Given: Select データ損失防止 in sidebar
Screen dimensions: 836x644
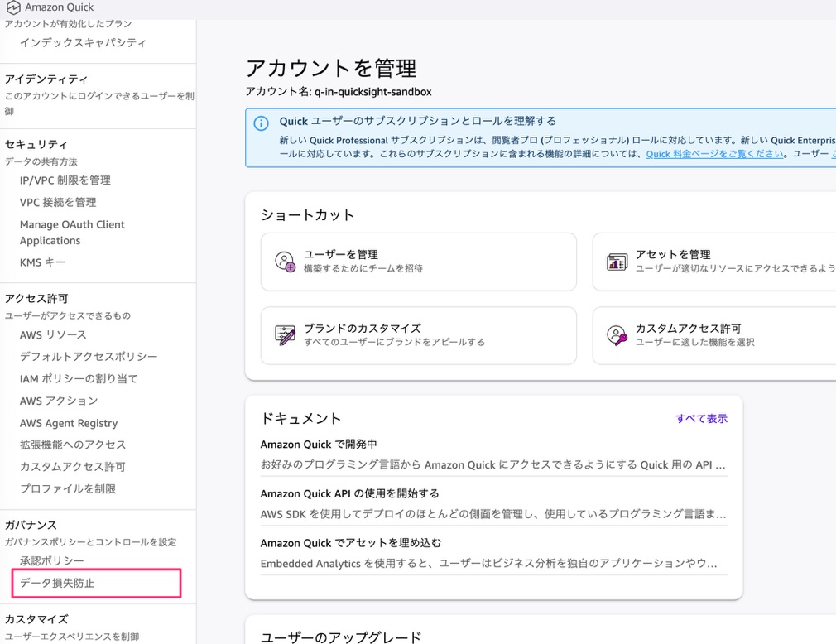Looking at the screenshot, I should pos(57,584).
